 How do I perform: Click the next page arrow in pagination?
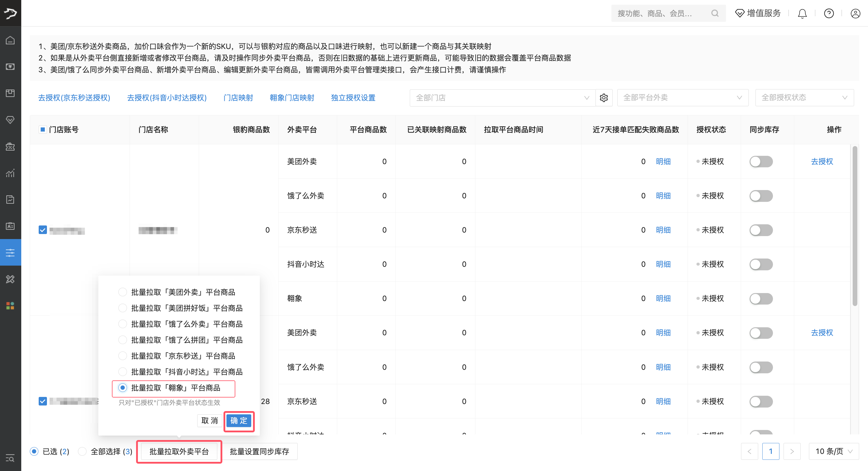tap(792, 451)
